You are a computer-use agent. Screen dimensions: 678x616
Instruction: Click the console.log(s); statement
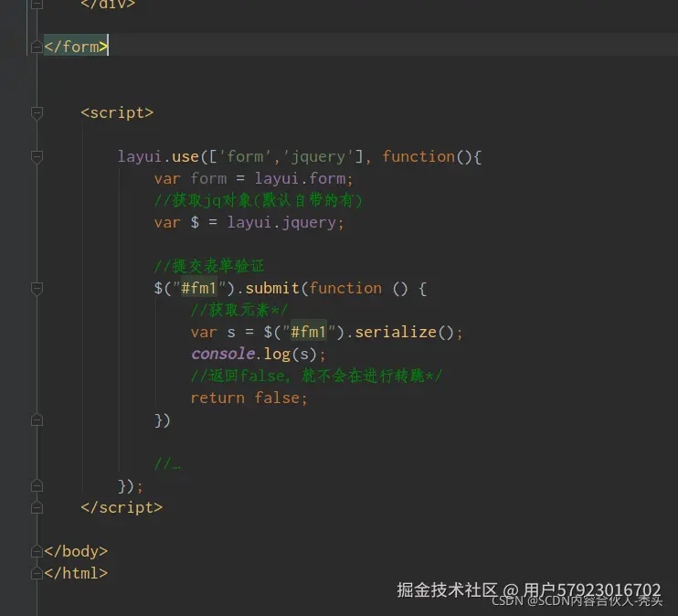click(259, 355)
